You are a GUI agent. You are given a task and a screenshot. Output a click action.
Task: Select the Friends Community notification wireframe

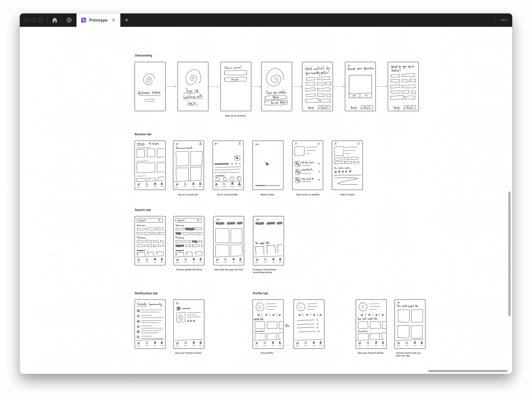coord(150,324)
